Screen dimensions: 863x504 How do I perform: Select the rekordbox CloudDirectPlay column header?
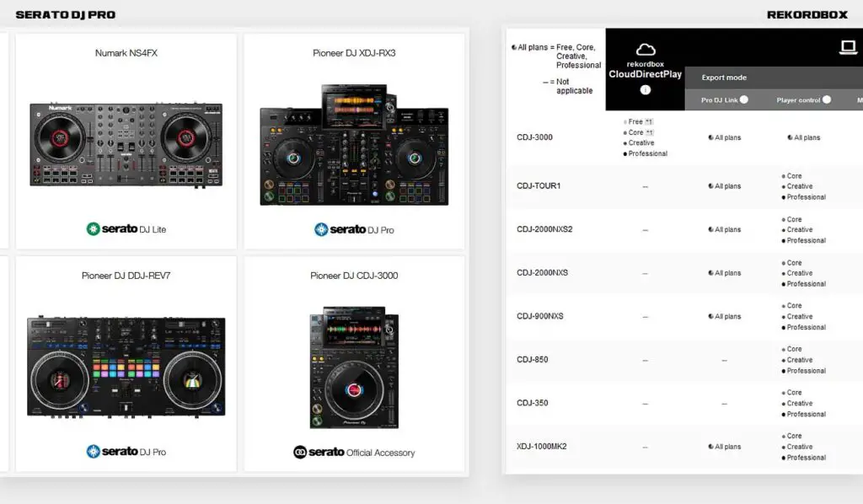tap(645, 70)
